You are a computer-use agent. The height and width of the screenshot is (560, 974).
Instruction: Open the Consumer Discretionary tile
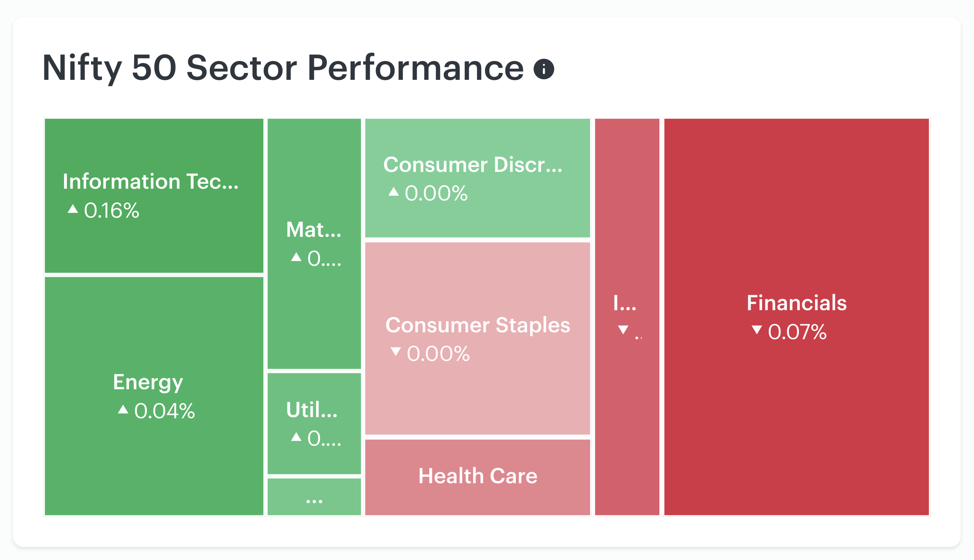coord(477,178)
